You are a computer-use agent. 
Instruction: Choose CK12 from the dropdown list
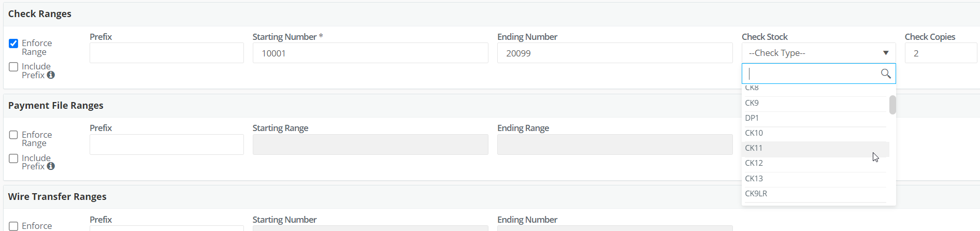(815, 163)
